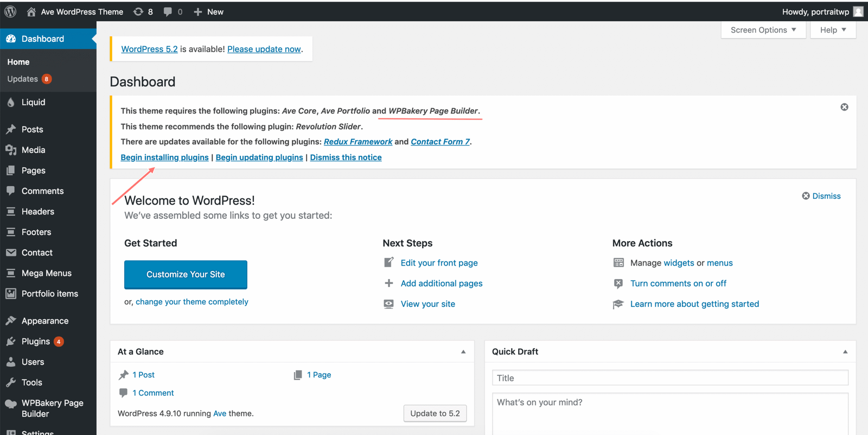This screenshot has width=868, height=435.
Task: Dismiss the Welcome to WordPress panel
Action: [x=821, y=196]
